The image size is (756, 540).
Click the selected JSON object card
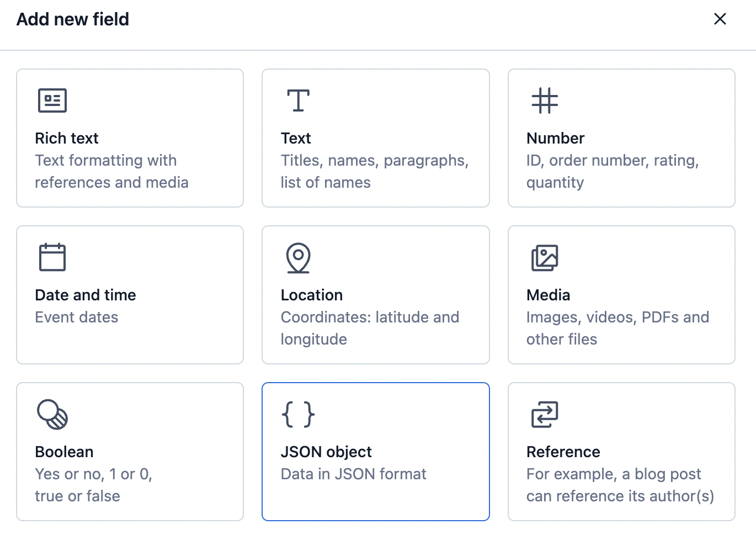point(375,452)
